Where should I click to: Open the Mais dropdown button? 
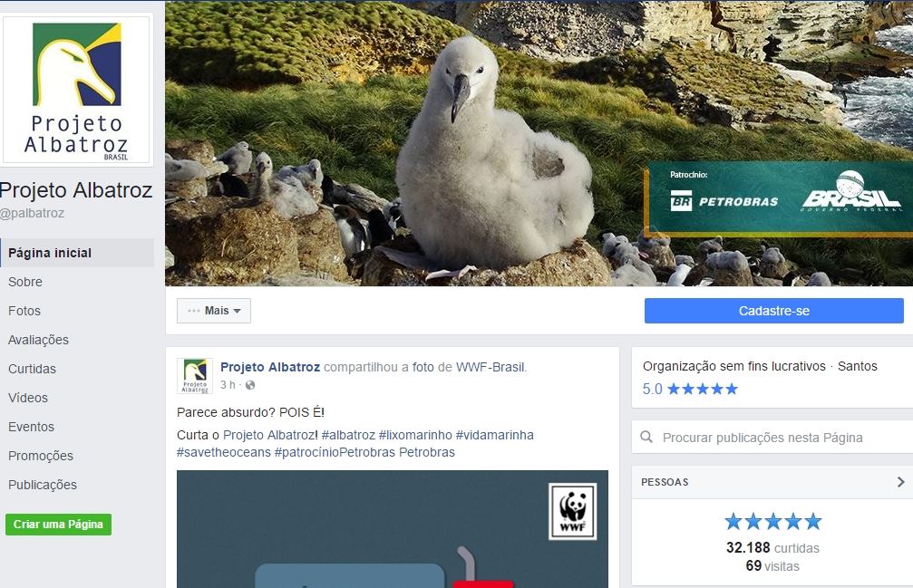click(x=214, y=311)
